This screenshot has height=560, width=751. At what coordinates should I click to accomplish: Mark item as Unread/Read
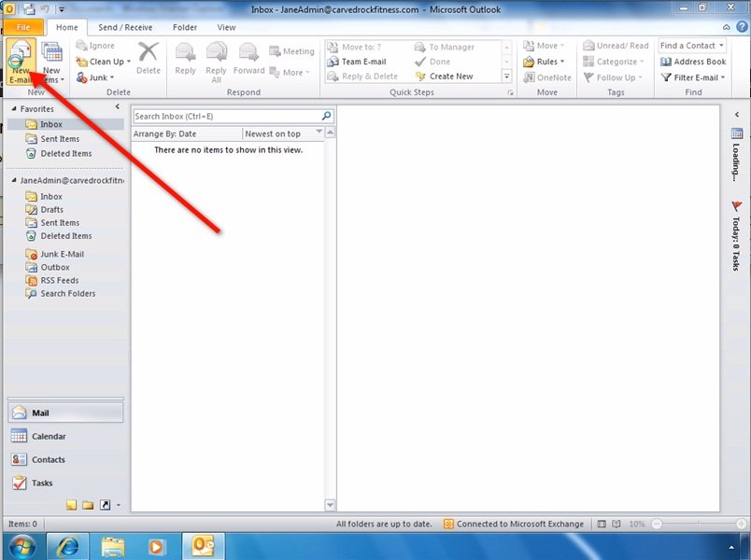click(x=615, y=45)
